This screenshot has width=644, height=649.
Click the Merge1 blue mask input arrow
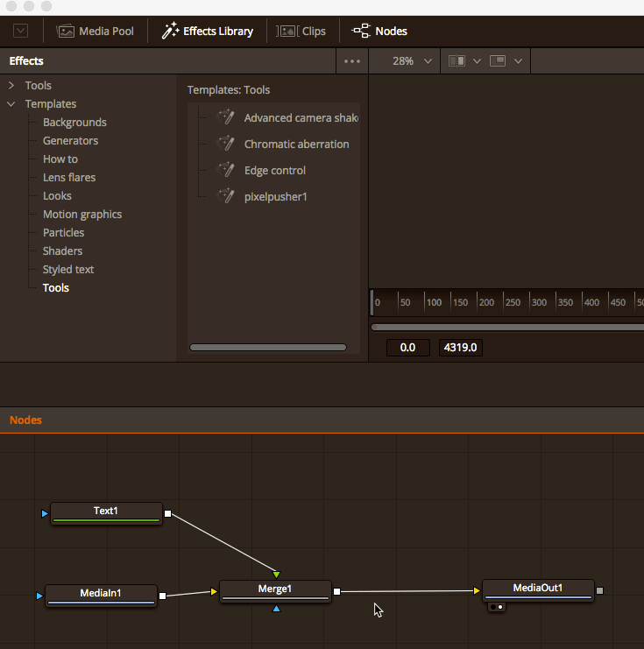click(276, 609)
